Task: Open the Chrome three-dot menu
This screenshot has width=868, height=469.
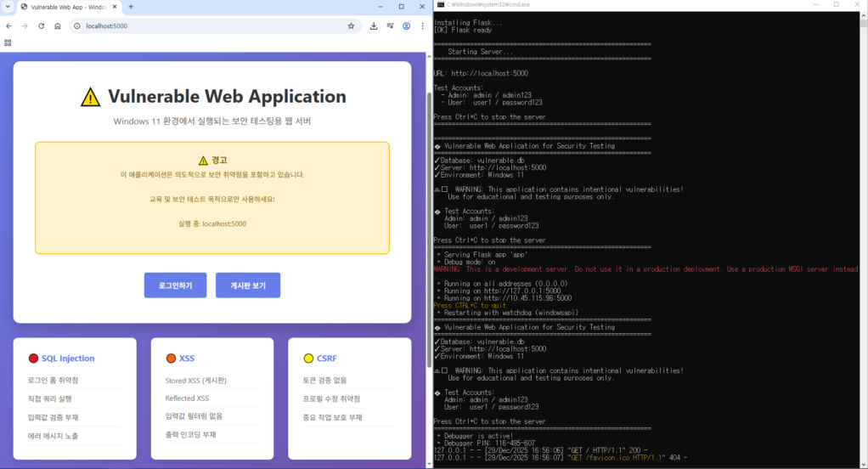Action: tap(422, 26)
